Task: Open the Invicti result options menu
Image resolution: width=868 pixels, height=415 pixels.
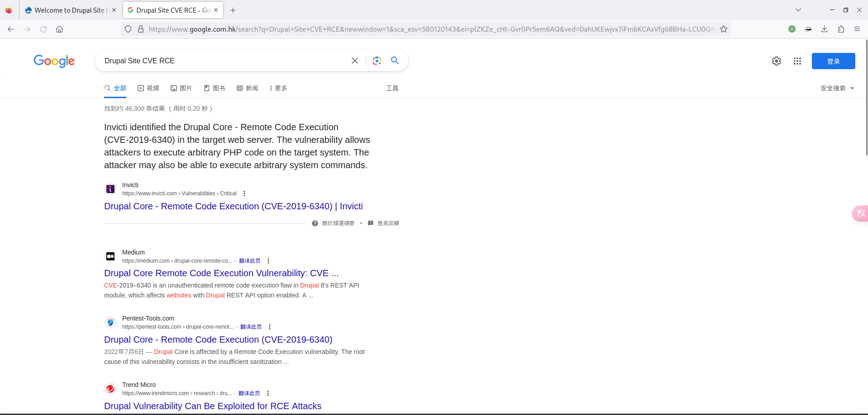Action: (244, 193)
